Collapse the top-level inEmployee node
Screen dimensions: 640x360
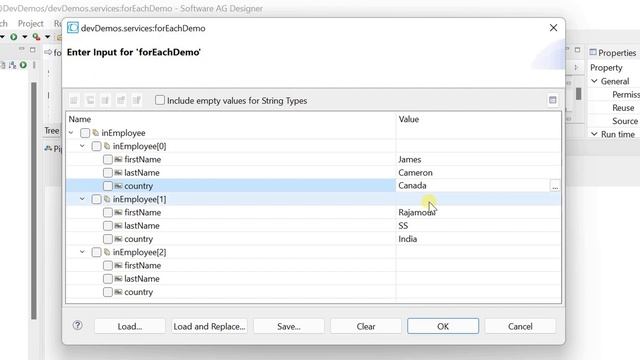pos(71,133)
